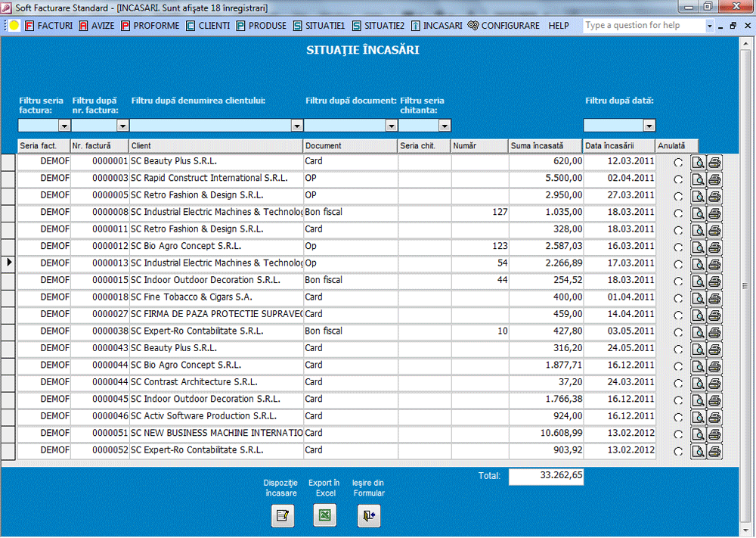Click the SC Fine Tobacco & Cigars S.A. cell
This screenshot has width=756, height=538.
pos(216,297)
